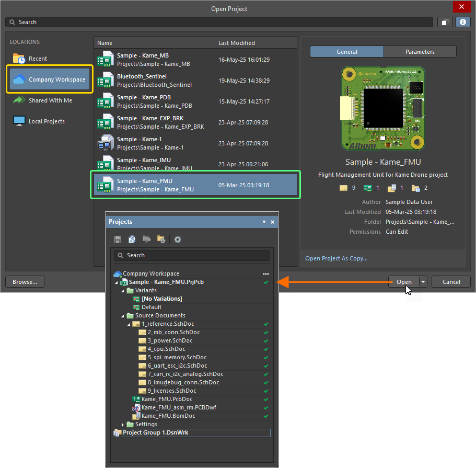Click the schematic count icon showing 9

(x=343, y=188)
